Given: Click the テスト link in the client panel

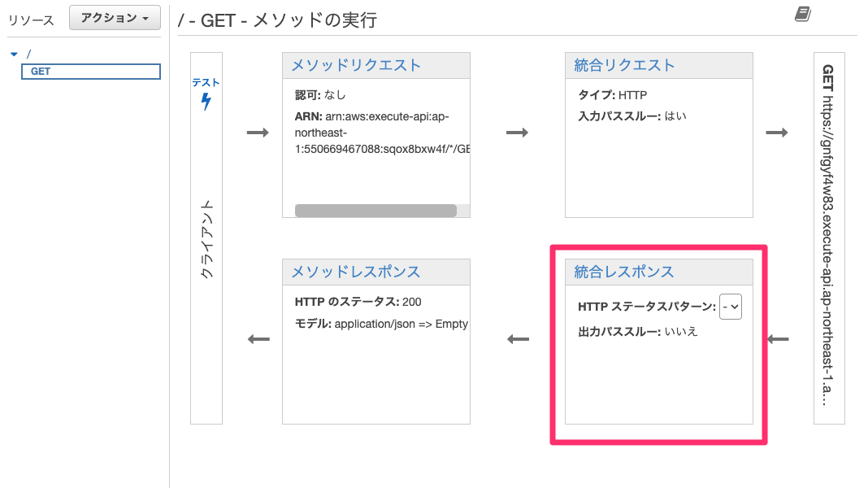Looking at the screenshot, I should 206,81.
